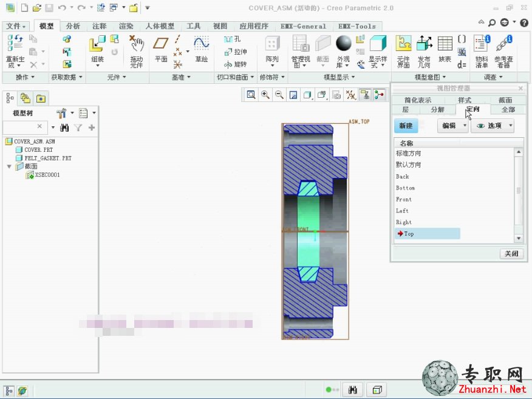Toggle datum display filters icon

pos(351,95)
